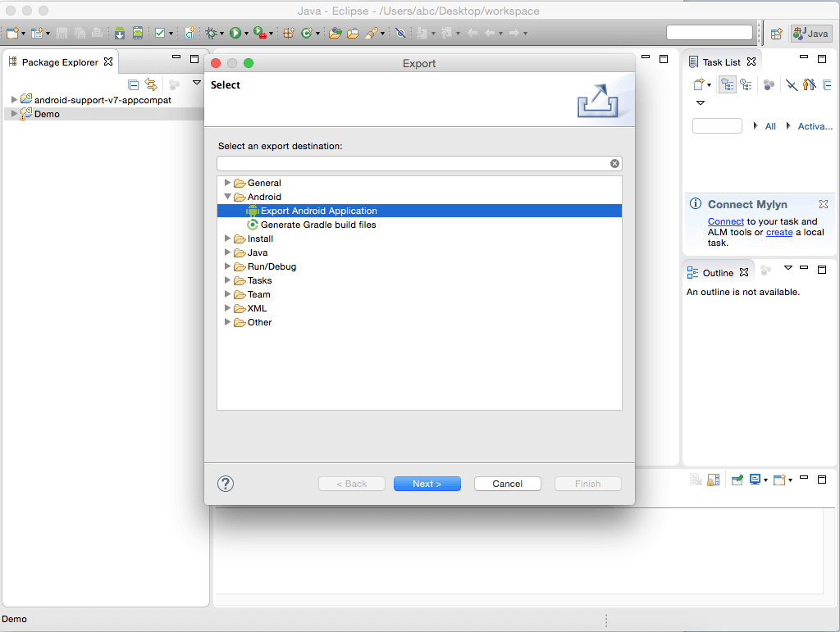Screen dimensions: 840x632
Task: Expand the Java export folder
Action: click(227, 252)
